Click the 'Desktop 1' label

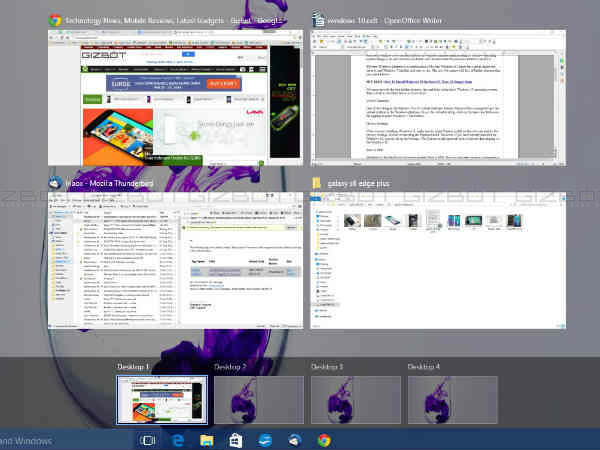[133, 367]
